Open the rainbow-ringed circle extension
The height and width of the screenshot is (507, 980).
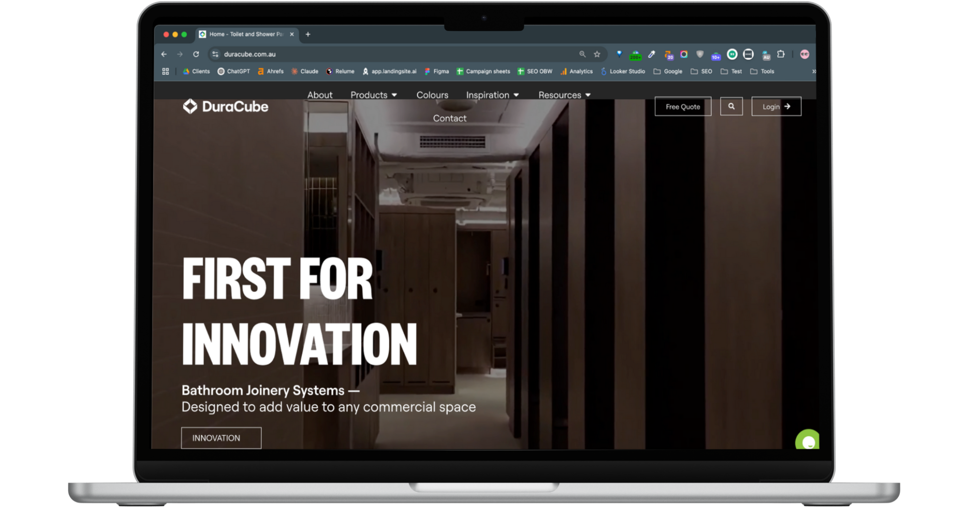pos(684,54)
